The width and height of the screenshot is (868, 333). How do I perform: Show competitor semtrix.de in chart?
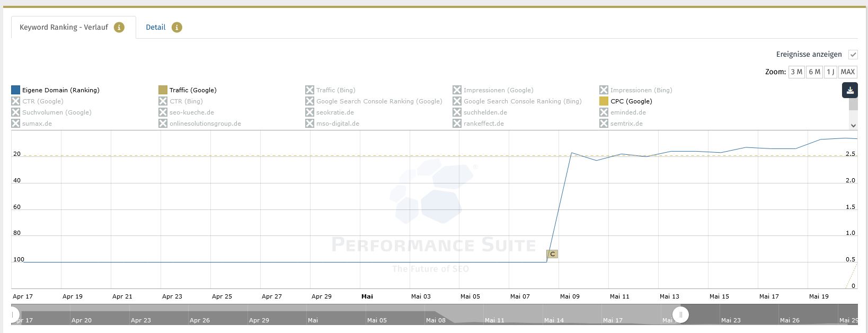click(x=621, y=124)
